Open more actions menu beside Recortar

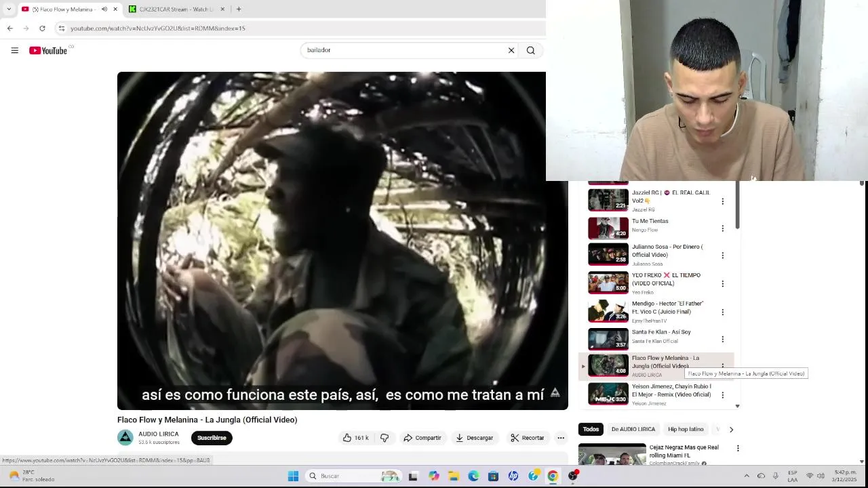click(561, 438)
